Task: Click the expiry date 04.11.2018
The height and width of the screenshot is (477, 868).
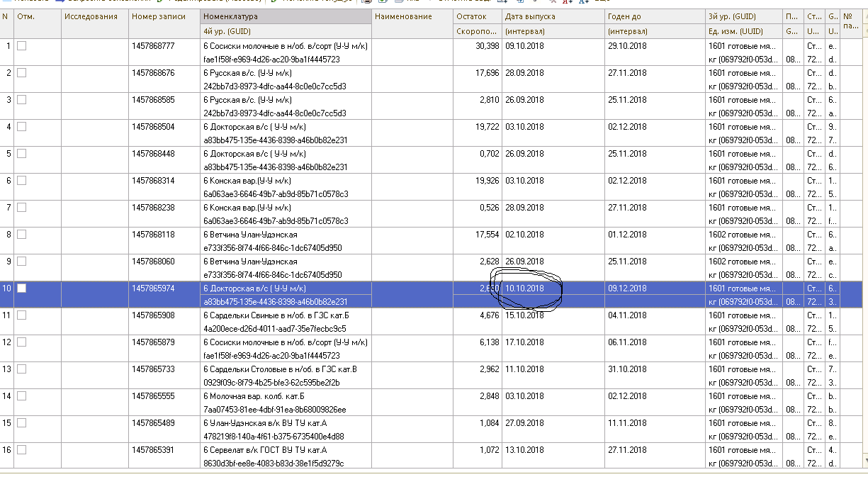Action: [x=627, y=315]
